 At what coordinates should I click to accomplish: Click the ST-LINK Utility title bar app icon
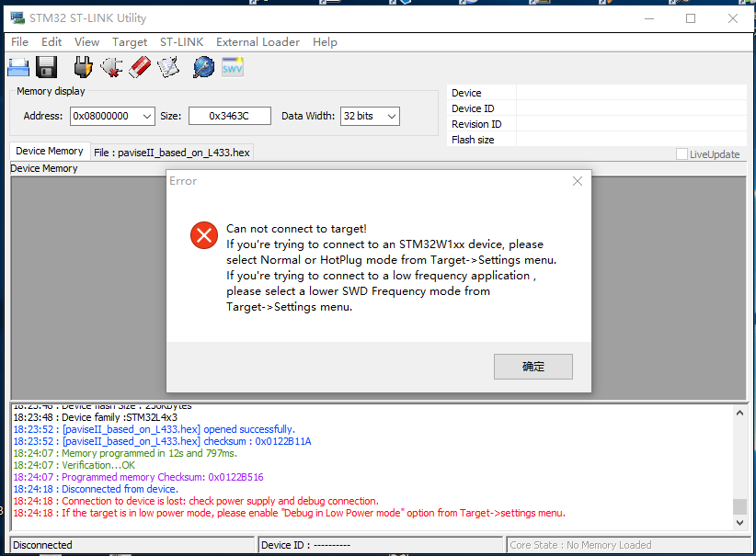[17, 18]
